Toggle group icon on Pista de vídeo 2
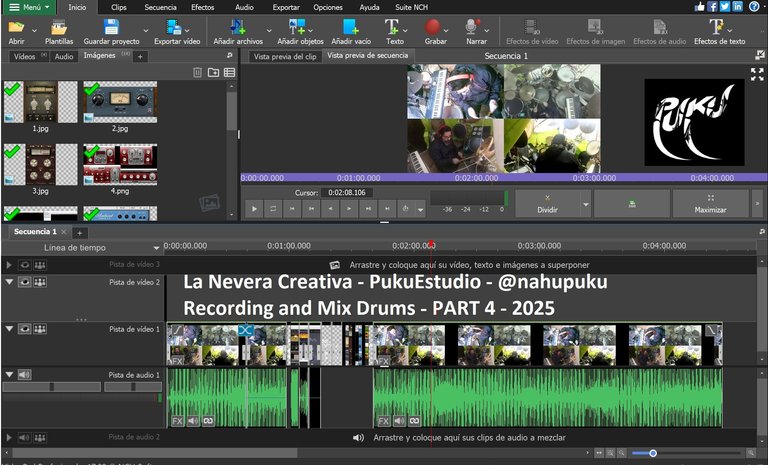The width and height of the screenshot is (768, 465). (x=40, y=282)
